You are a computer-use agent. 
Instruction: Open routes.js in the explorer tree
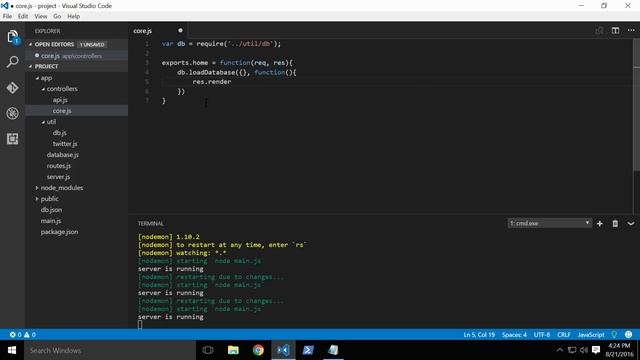[59, 166]
